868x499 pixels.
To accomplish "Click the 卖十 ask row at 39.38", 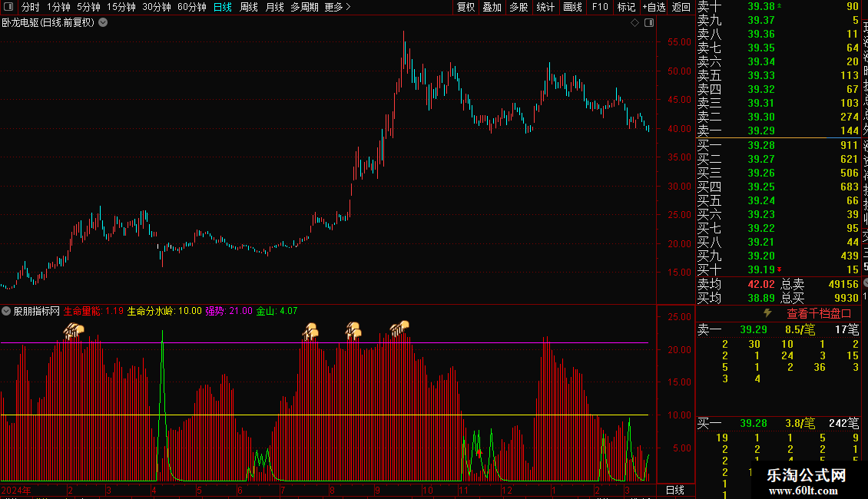I will [x=778, y=6].
